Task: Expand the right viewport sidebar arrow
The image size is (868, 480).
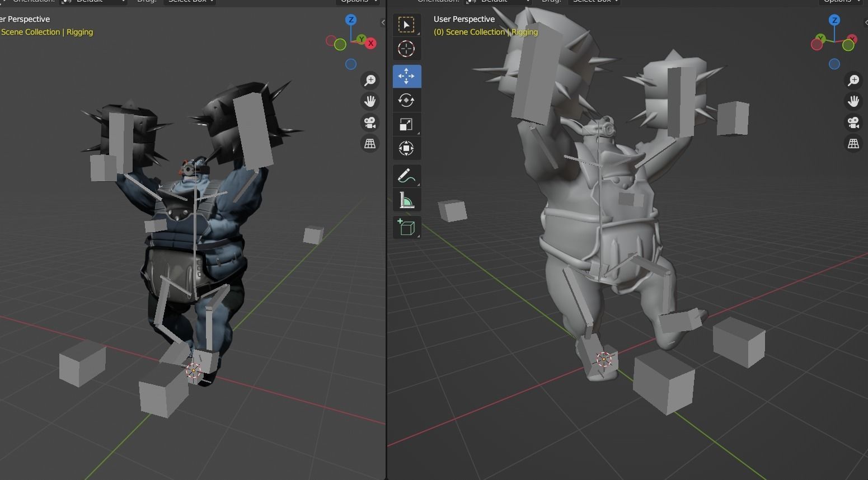Action: coord(865,23)
